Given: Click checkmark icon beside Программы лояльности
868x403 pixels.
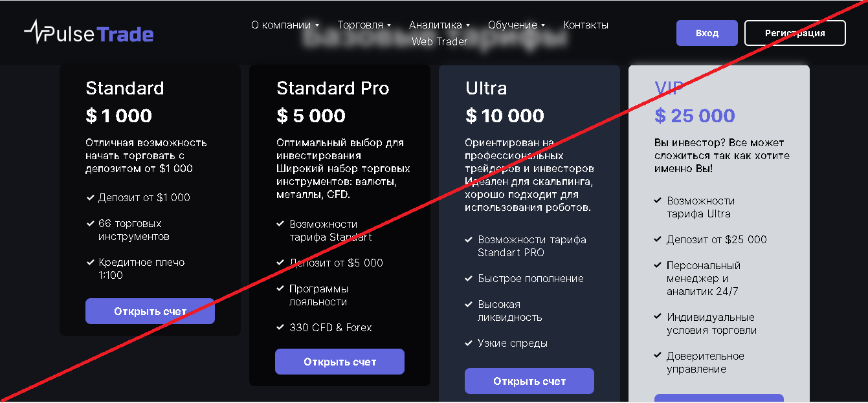Looking at the screenshot, I should (280, 289).
